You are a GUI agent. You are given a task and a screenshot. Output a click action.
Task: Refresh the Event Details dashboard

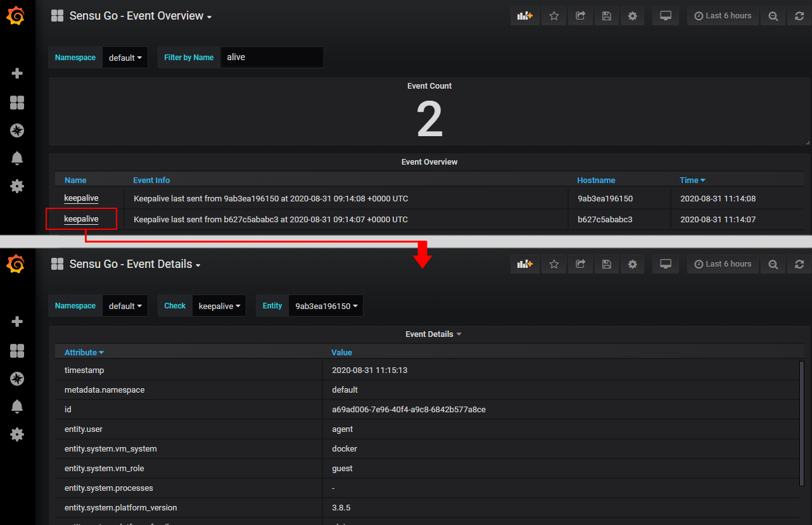click(799, 264)
